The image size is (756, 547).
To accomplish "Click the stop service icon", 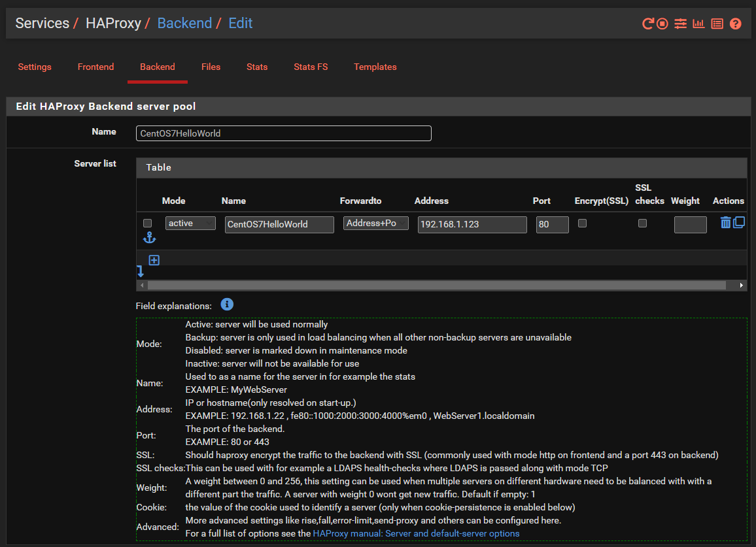I will tap(662, 24).
